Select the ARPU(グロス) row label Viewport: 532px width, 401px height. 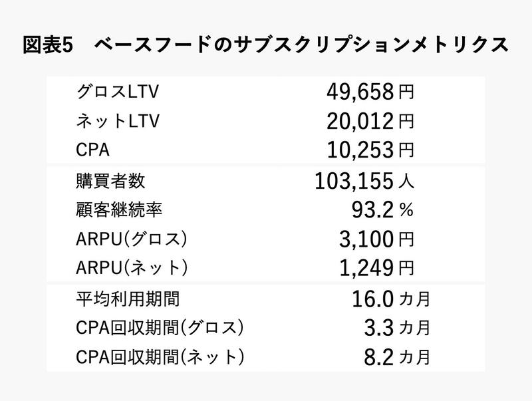click(x=132, y=238)
